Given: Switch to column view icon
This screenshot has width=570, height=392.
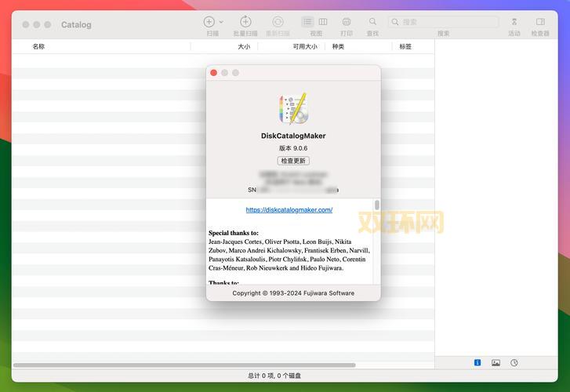Looking at the screenshot, I should [323, 22].
